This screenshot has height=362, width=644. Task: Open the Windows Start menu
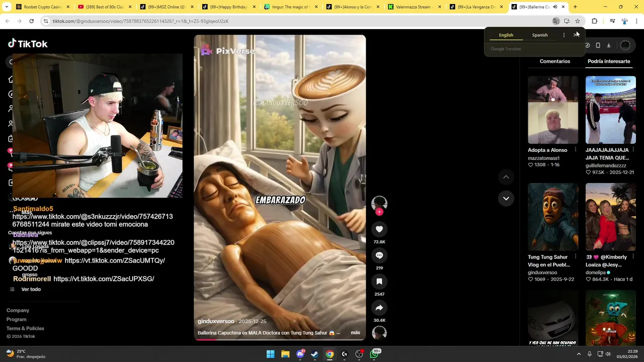pos(270,354)
